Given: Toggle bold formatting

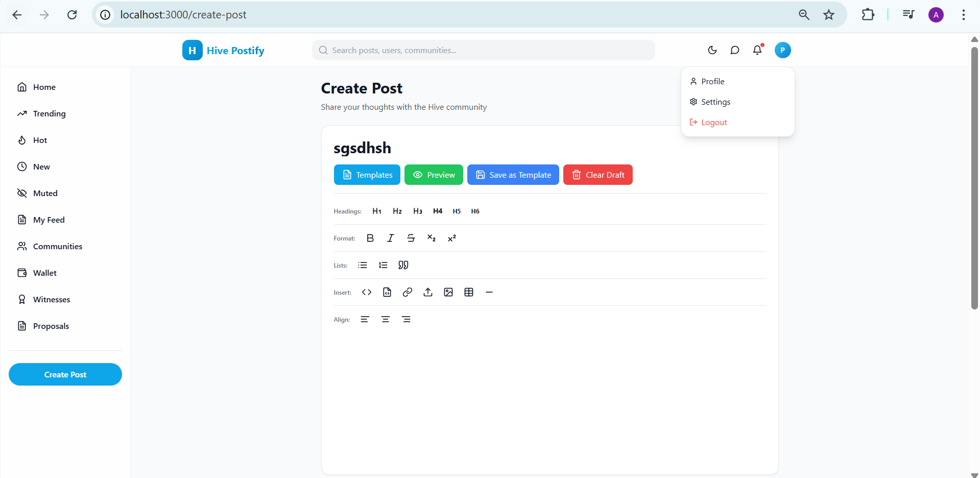Looking at the screenshot, I should [x=370, y=238].
